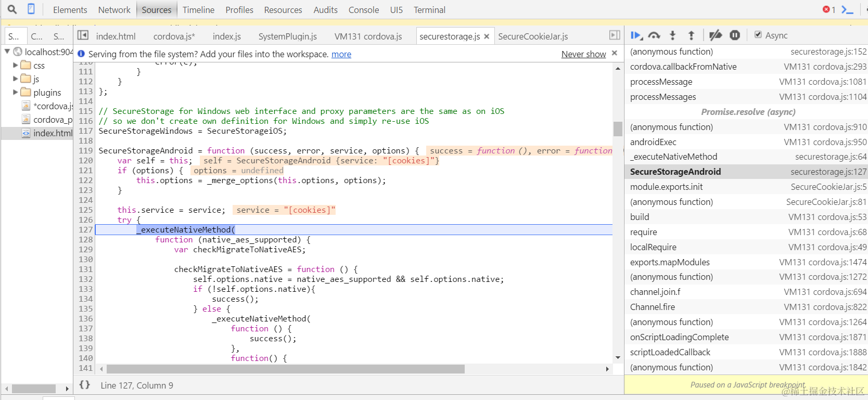Open the Resources panel
Image resolution: width=868 pixels, height=400 pixels.
283,10
